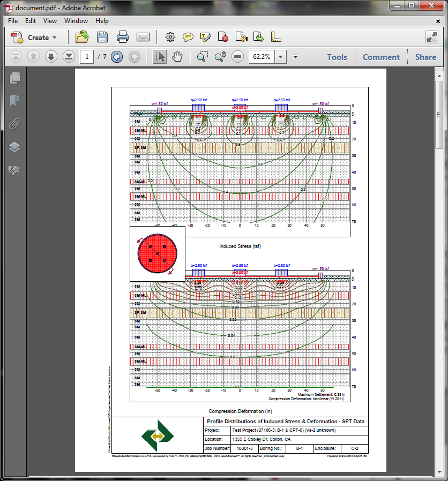
Task: Open the Share pane
Action: pos(425,57)
